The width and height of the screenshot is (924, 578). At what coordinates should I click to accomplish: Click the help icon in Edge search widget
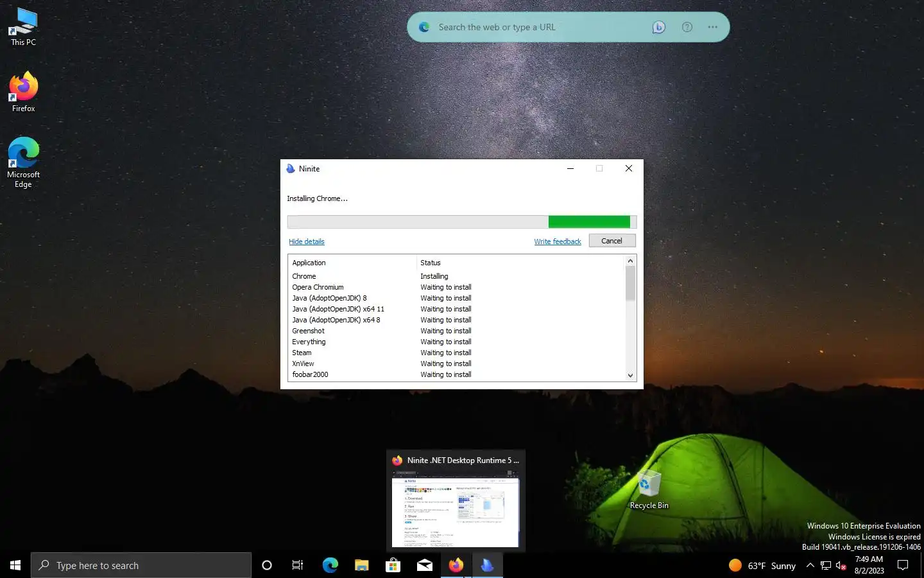pyautogui.click(x=687, y=27)
